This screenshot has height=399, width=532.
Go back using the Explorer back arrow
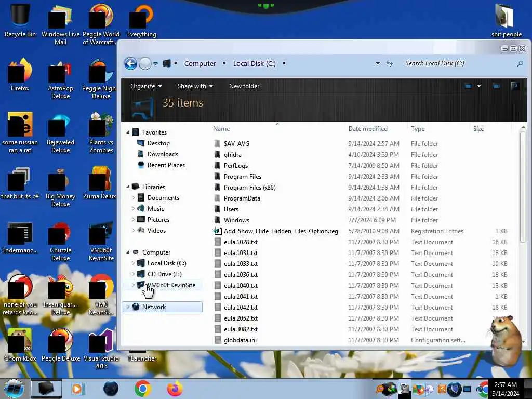coord(130,63)
